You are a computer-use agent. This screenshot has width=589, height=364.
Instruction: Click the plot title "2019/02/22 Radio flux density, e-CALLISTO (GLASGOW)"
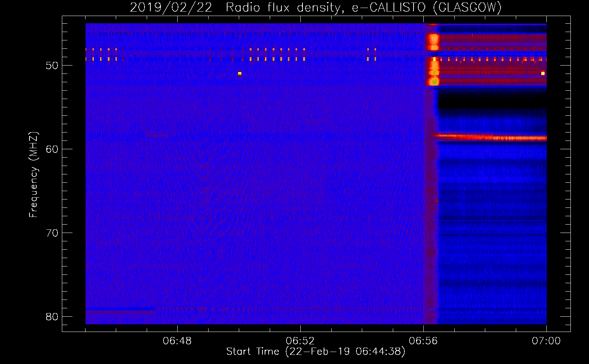coord(316,7)
